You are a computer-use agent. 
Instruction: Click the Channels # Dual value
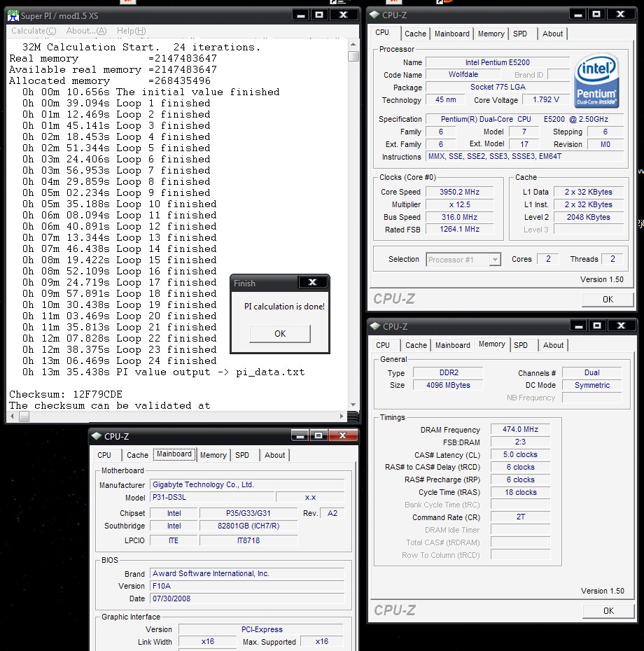tap(591, 372)
